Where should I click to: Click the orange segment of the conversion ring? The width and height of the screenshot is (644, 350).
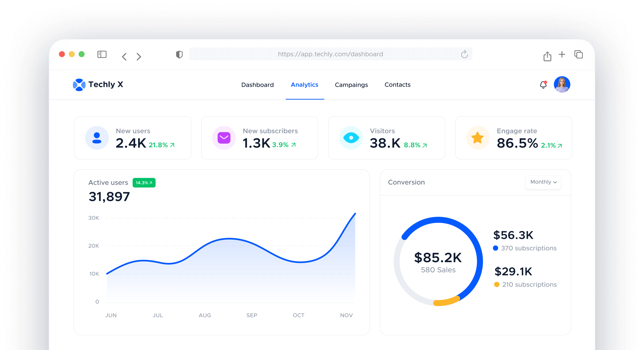pos(446,301)
